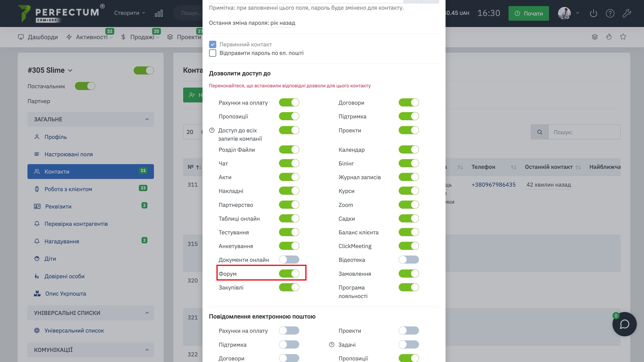Open Настроювані поля in sidebar
The width and height of the screenshot is (644, 362).
click(x=68, y=154)
